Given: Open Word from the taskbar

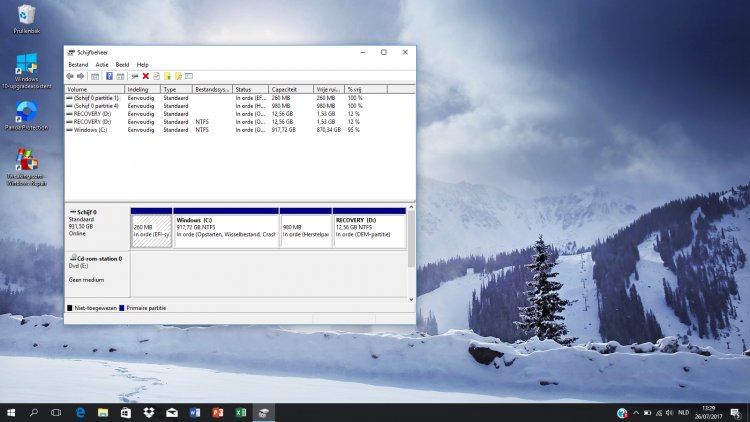Looking at the screenshot, I should click(x=194, y=412).
